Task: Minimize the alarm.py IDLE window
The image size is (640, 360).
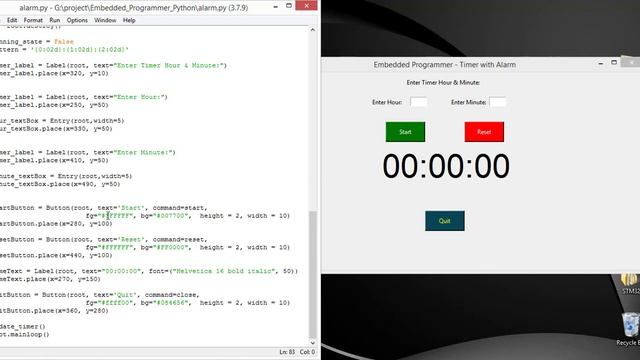Action: click(276, 7)
